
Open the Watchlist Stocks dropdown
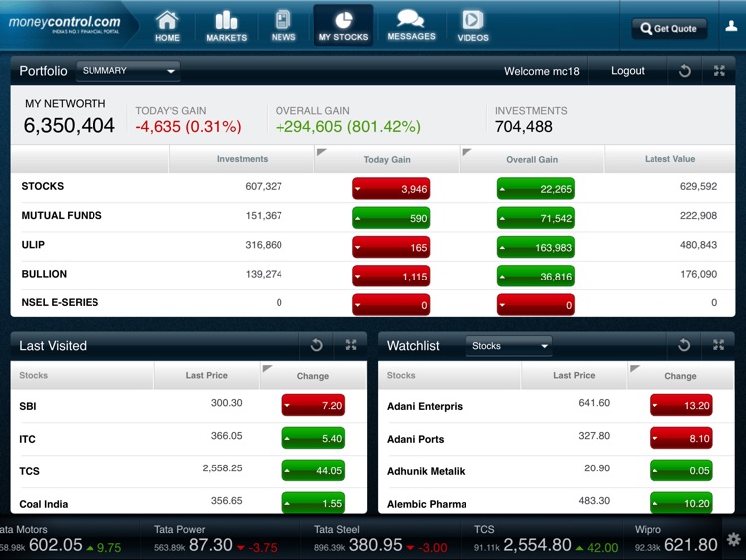(509, 346)
